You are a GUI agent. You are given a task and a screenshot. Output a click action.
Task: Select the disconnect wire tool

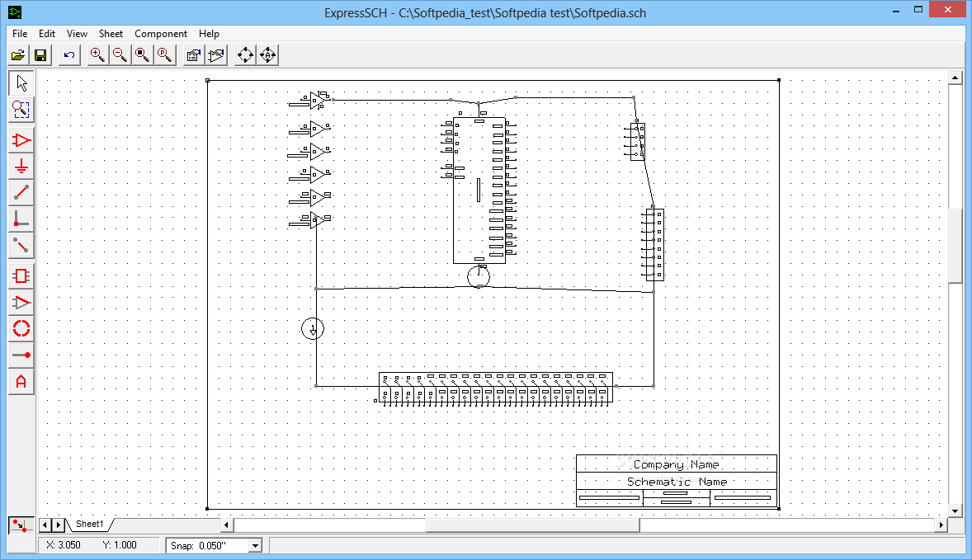pyautogui.click(x=21, y=246)
